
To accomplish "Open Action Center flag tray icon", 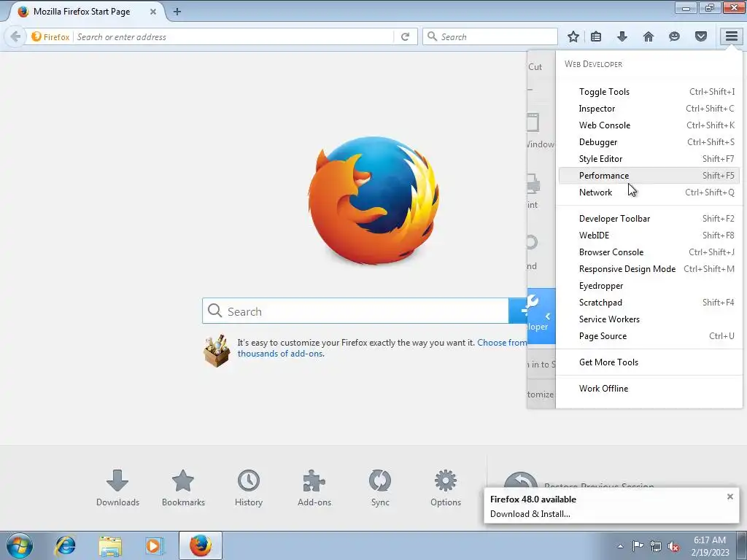I will pyautogui.click(x=638, y=546).
